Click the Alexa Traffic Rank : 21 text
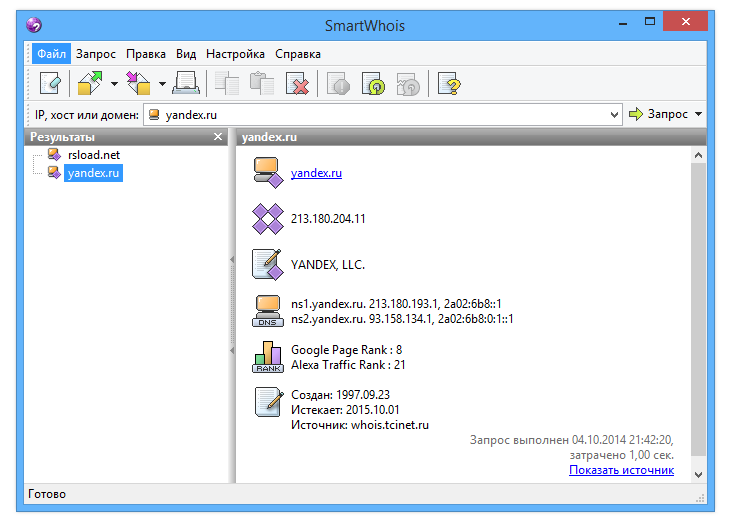The image size is (735, 527). tap(348, 365)
